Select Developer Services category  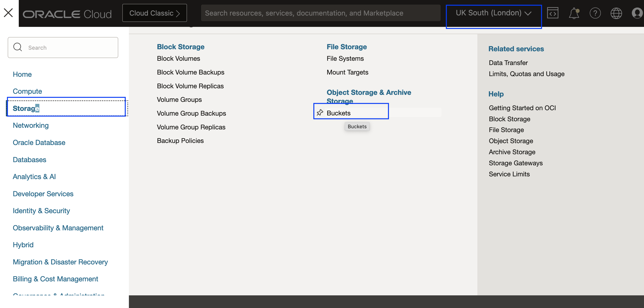pos(43,194)
